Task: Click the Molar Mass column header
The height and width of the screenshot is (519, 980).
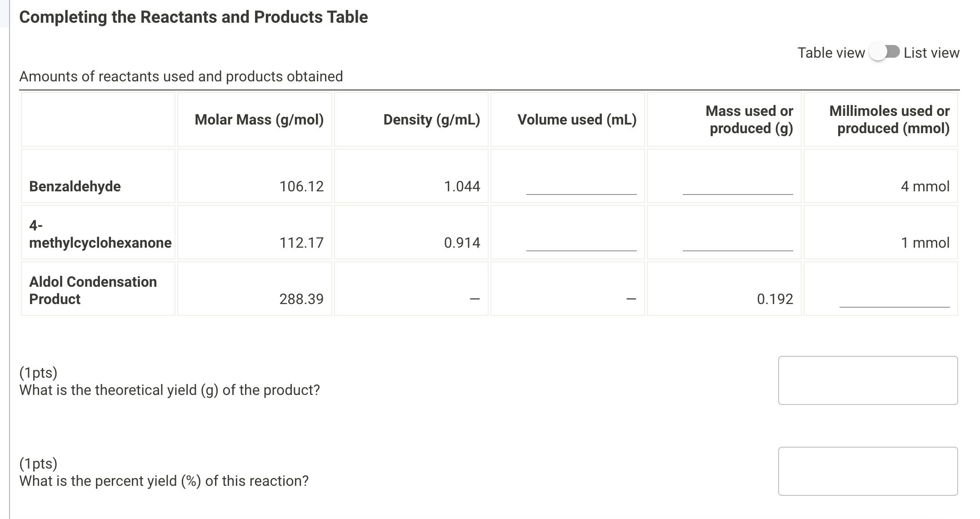Action: (260, 120)
